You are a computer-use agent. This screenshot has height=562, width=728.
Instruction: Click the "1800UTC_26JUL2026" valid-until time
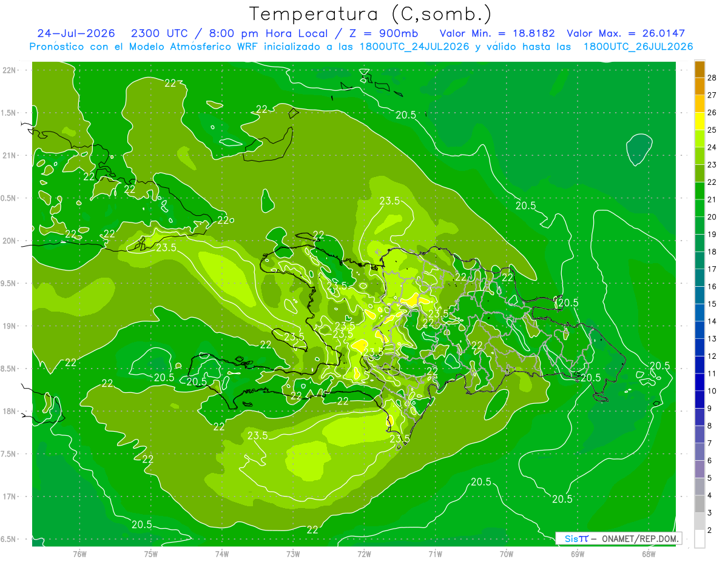638,47
